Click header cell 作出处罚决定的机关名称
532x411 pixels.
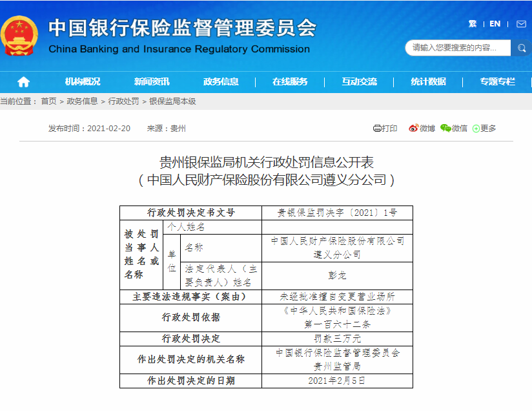coord(191,360)
